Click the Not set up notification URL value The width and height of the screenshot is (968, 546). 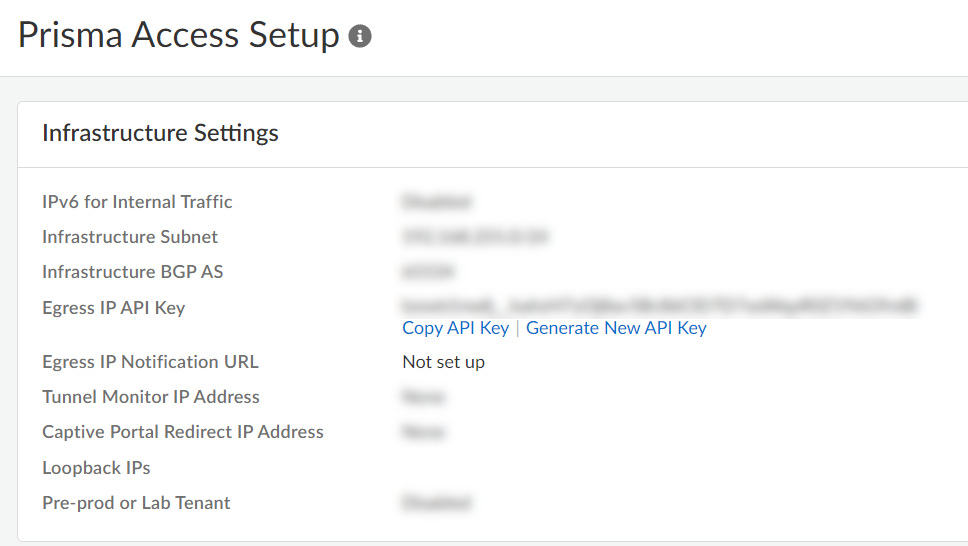pos(443,362)
